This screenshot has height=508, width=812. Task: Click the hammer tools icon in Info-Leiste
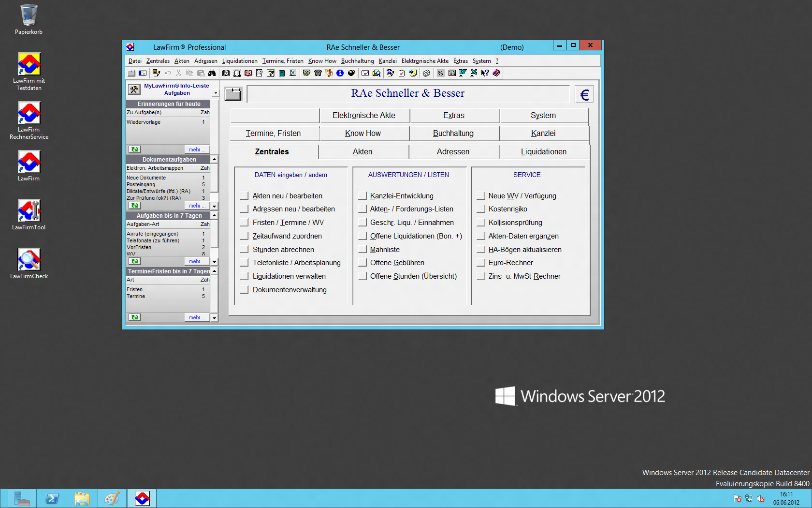[x=134, y=90]
